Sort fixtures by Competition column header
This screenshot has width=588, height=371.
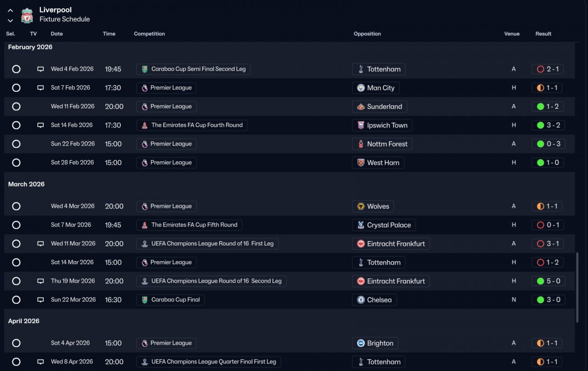(149, 34)
